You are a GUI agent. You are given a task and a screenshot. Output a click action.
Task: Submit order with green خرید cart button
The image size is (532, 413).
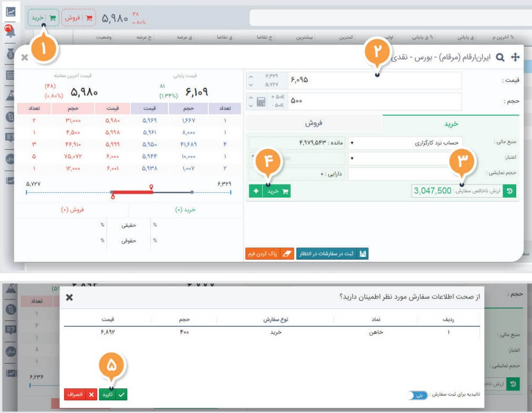[277, 191]
